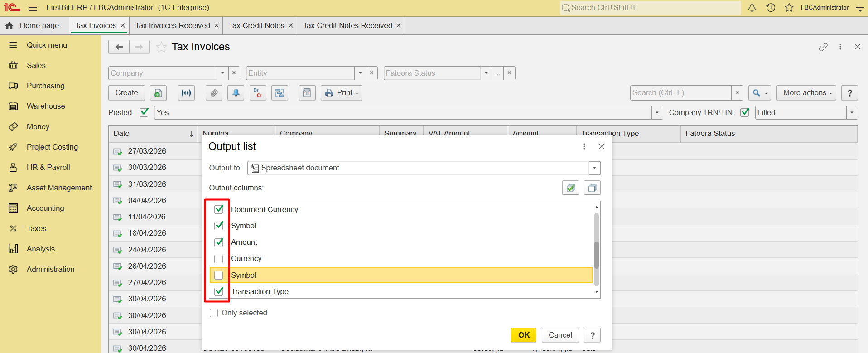Viewport: 868px width, 353px height.
Task: Open the Print dropdown menu
Action: click(x=342, y=93)
